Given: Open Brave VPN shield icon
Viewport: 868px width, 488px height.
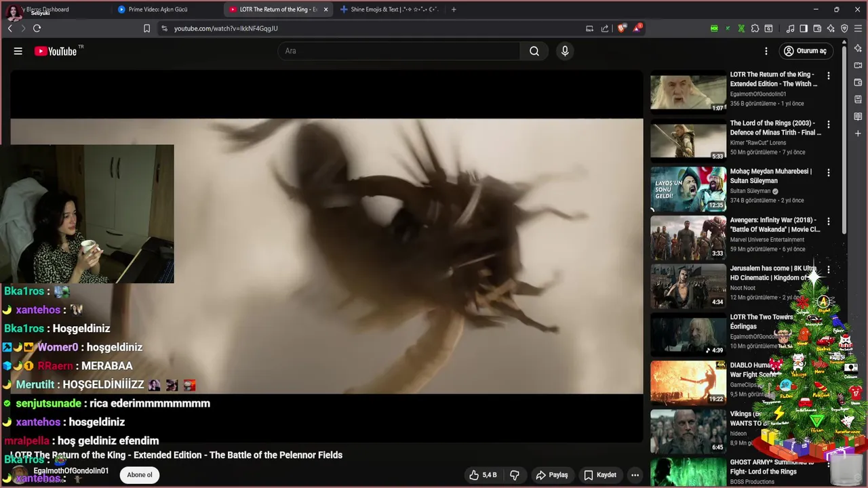Looking at the screenshot, I should point(844,28).
